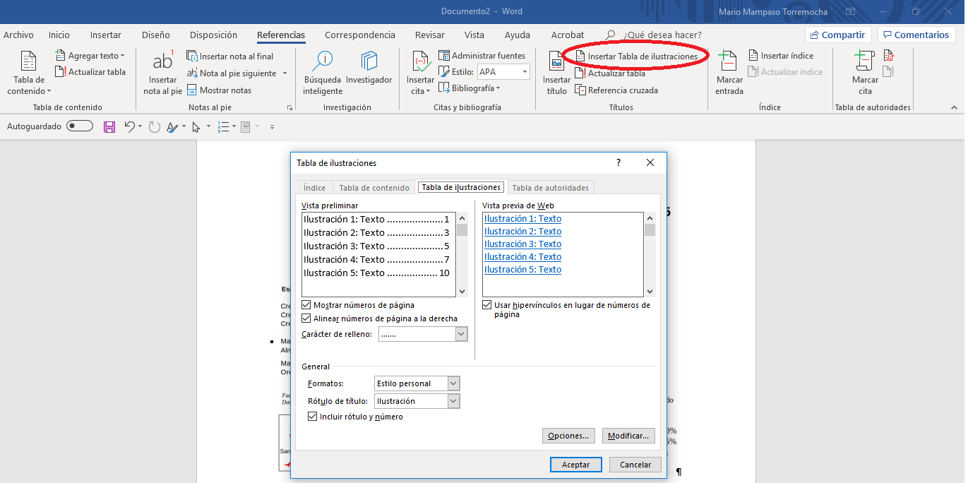
Task: Click the Vista previa de Web scroll down arrow
Action: point(650,291)
